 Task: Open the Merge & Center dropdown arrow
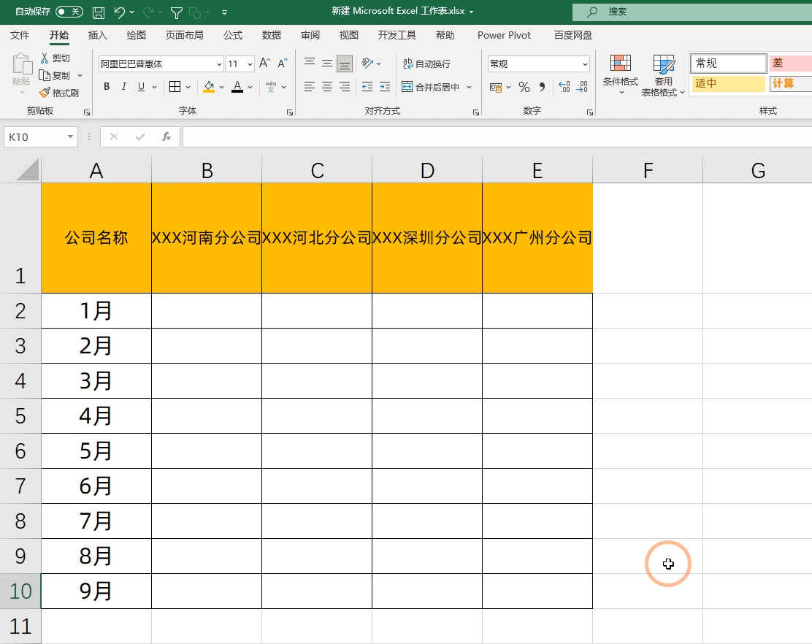pyautogui.click(x=470, y=87)
